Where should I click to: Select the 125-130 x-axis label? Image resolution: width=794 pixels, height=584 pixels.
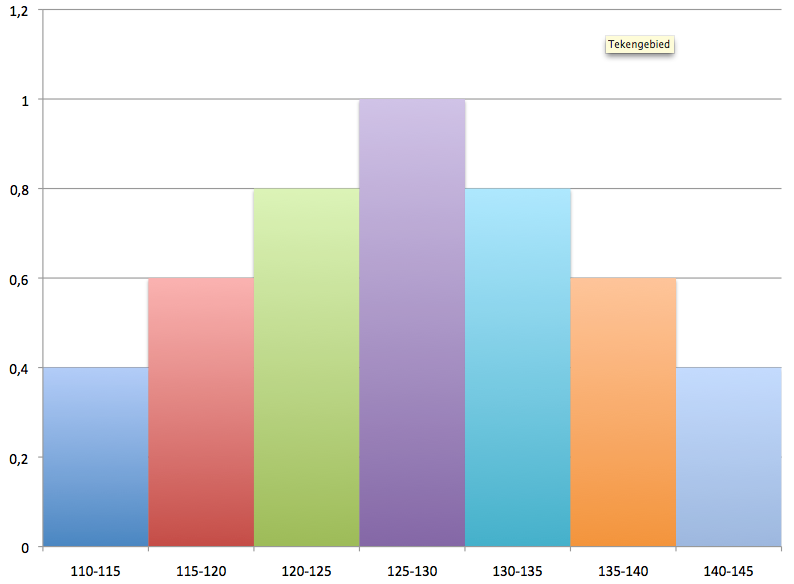(412, 571)
